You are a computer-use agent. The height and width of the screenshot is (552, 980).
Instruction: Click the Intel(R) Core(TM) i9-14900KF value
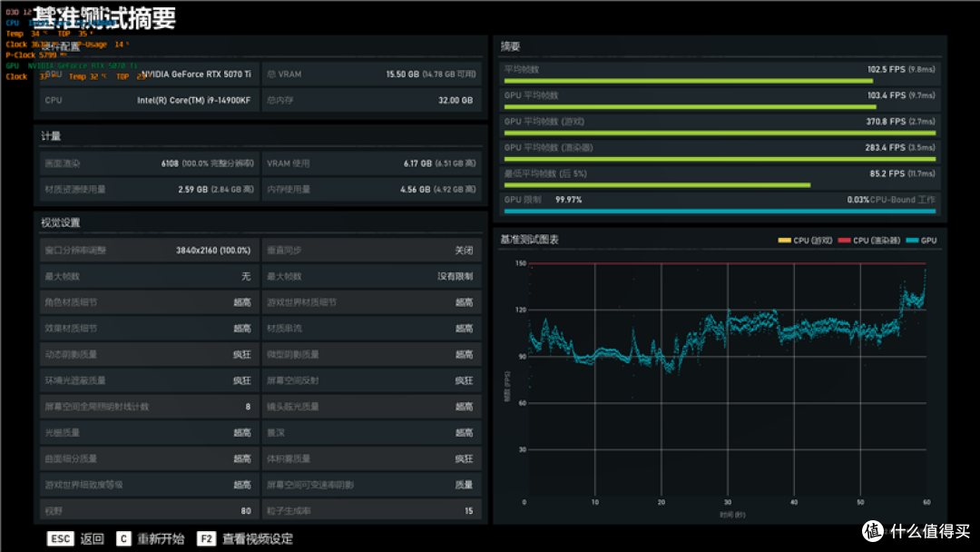coord(194,100)
